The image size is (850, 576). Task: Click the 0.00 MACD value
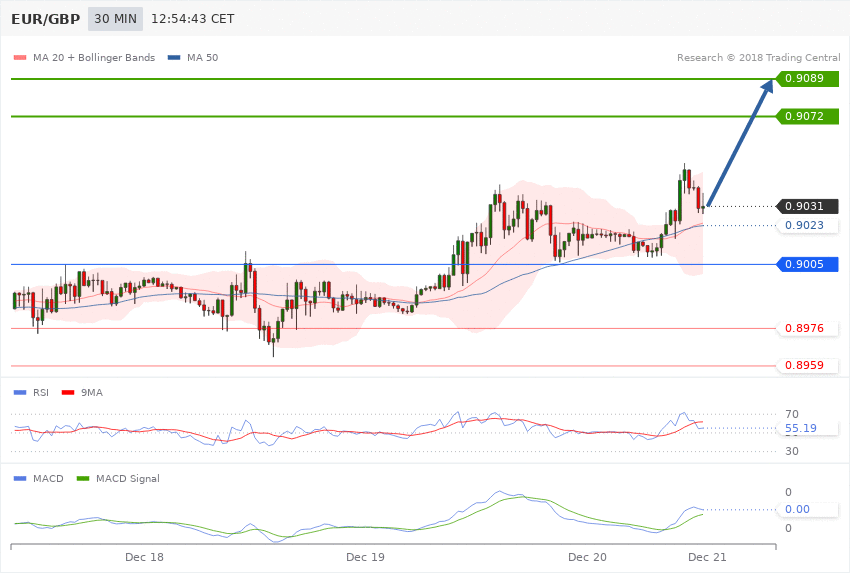tap(797, 509)
